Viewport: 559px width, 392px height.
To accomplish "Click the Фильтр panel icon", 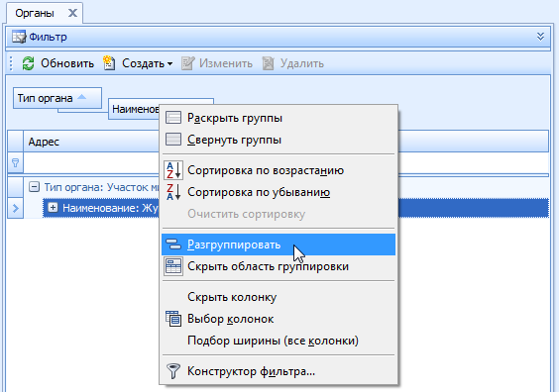I will point(19,37).
